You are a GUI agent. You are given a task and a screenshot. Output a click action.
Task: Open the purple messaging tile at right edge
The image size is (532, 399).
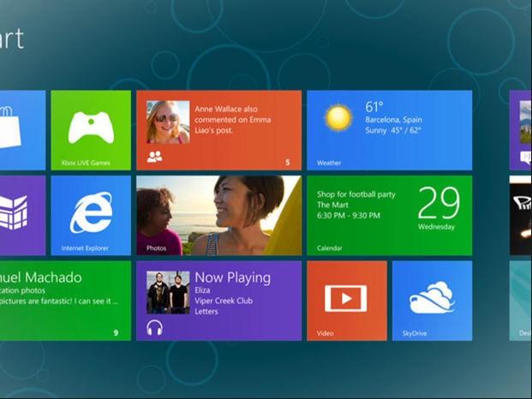(521, 130)
